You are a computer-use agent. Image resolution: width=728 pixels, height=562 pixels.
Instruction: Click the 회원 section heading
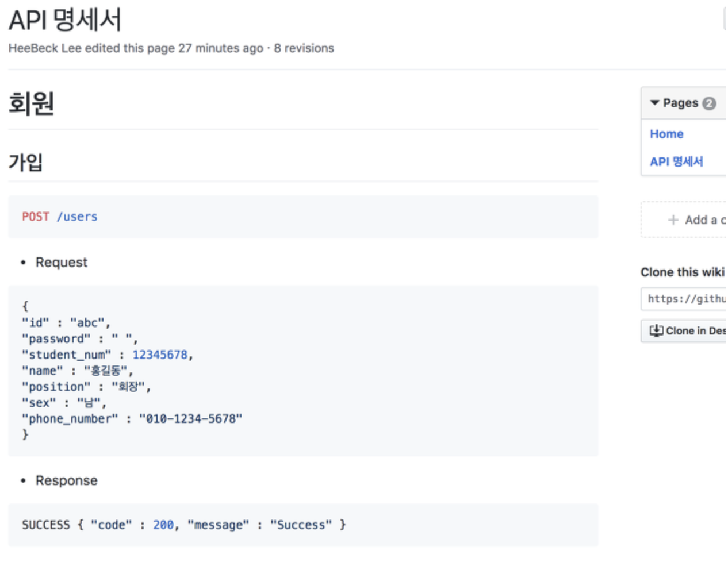click(x=31, y=104)
